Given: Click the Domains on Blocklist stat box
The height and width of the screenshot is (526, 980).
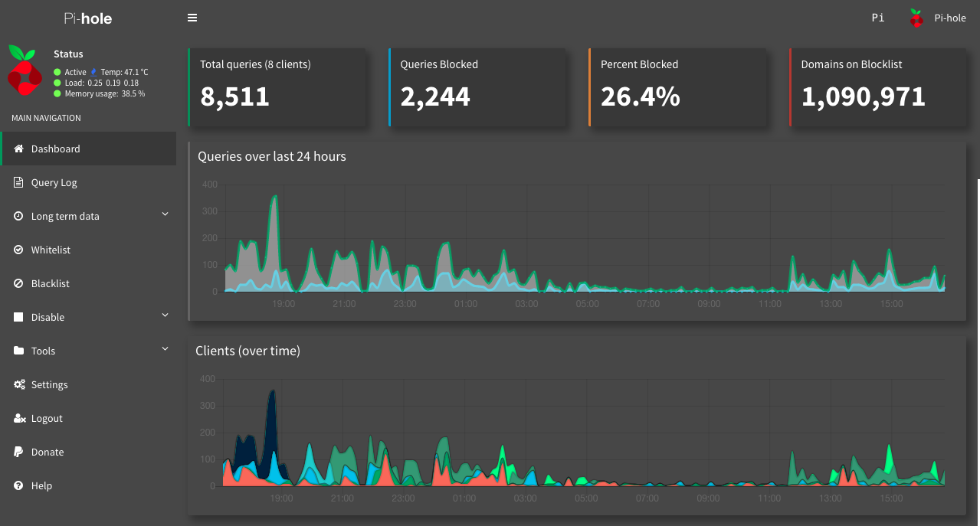Looking at the screenshot, I should tap(877, 87).
